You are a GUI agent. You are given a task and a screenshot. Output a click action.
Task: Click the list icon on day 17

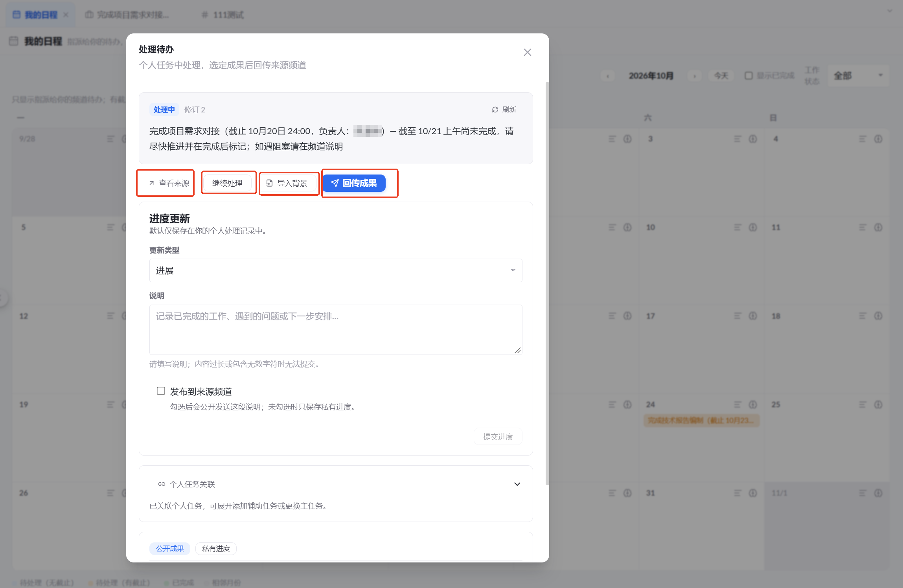737,316
